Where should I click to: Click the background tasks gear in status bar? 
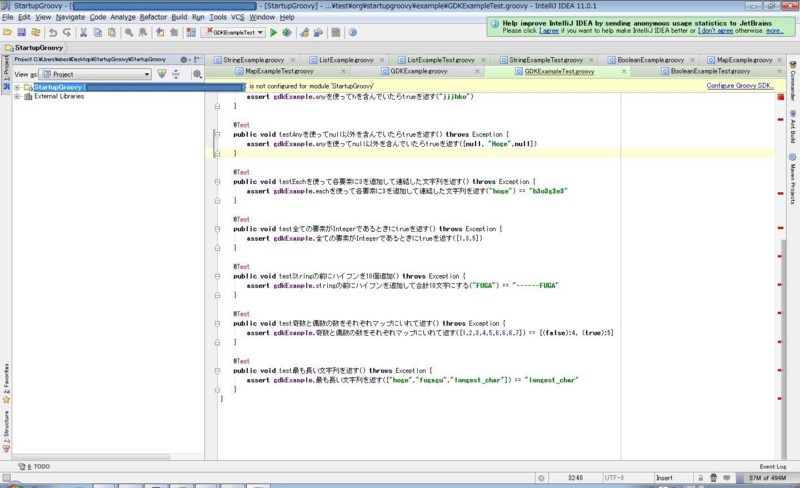[x=541, y=478]
